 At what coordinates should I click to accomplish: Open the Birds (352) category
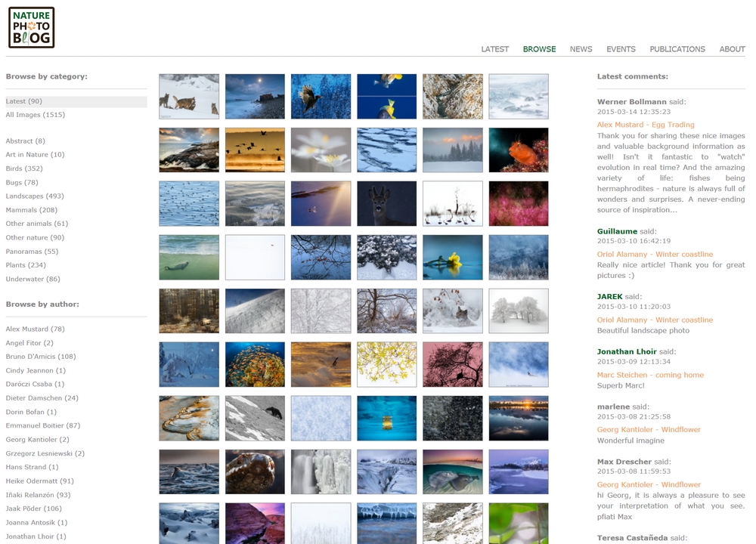point(24,168)
